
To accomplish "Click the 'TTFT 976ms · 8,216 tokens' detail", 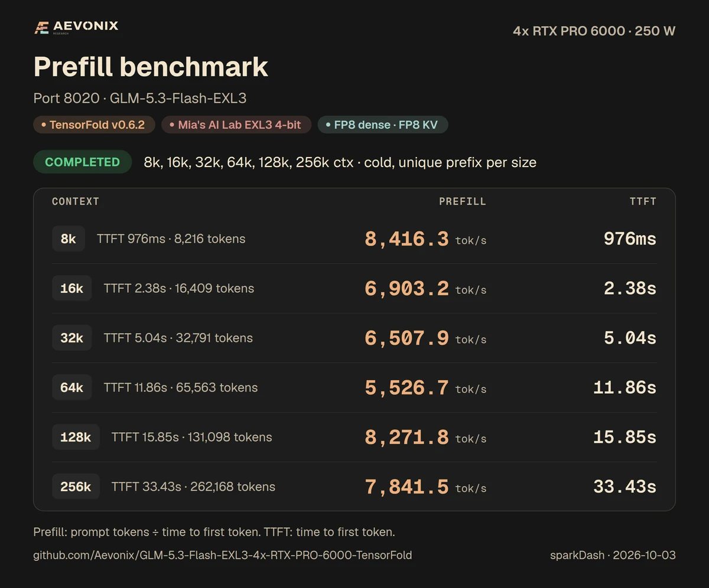I will coord(171,239).
